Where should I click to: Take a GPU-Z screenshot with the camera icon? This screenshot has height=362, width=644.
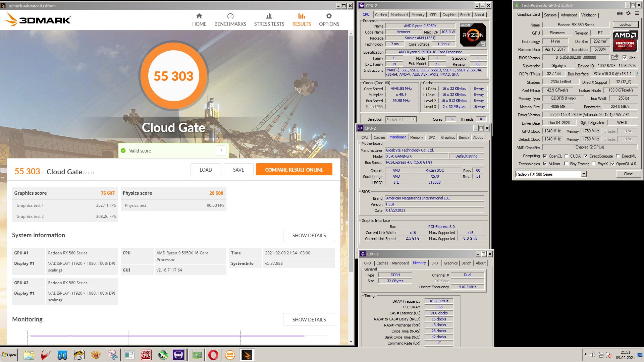[x=620, y=13]
